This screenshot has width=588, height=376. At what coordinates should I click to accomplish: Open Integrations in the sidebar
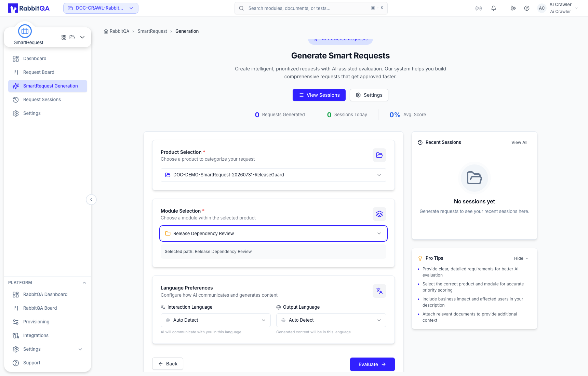point(48,336)
